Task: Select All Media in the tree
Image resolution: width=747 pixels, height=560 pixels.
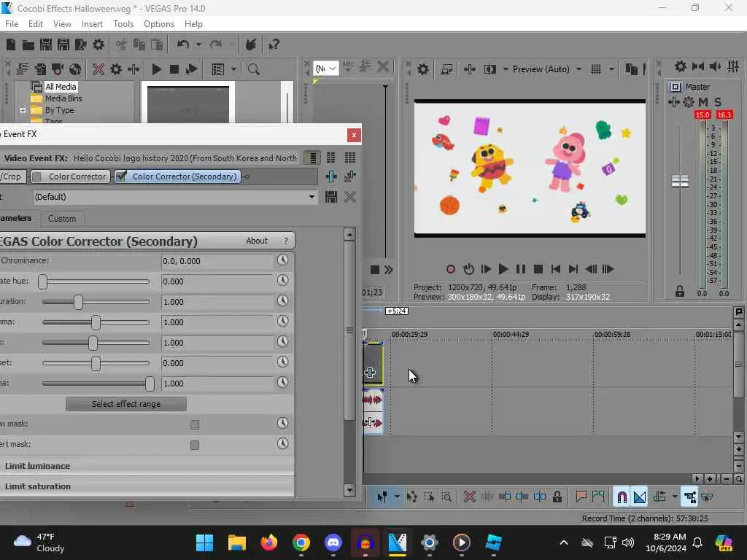Action: point(61,87)
